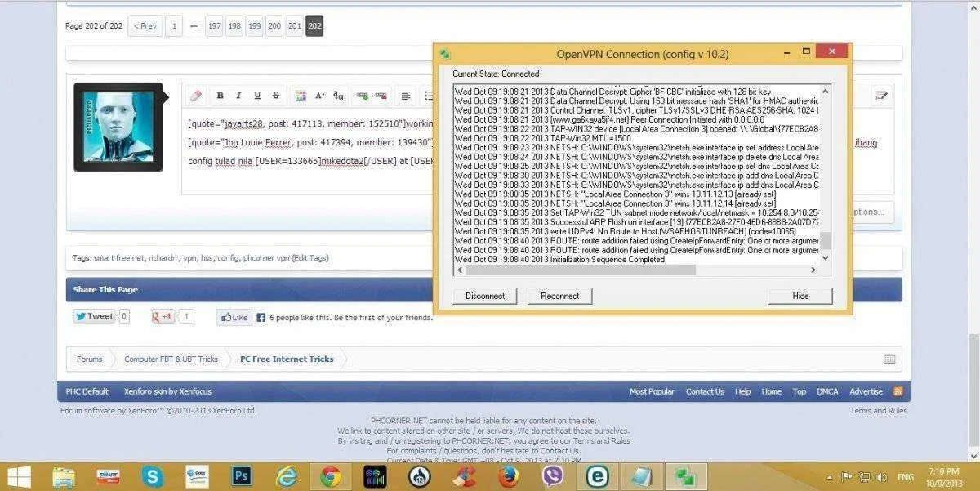The height and width of the screenshot is (491, 980).
Task: Click Home footer link
Action: pos(772,391)
